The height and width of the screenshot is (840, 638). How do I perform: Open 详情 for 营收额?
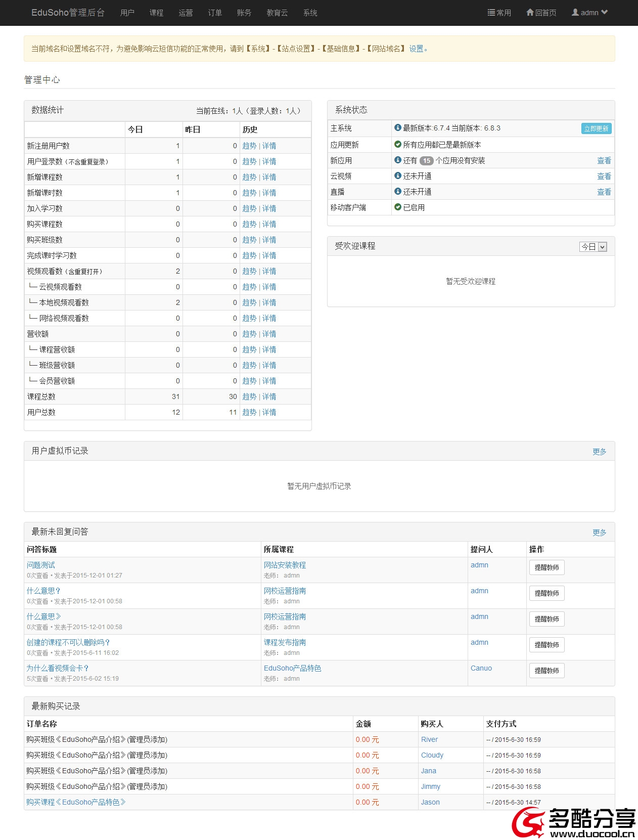[269, 334]
